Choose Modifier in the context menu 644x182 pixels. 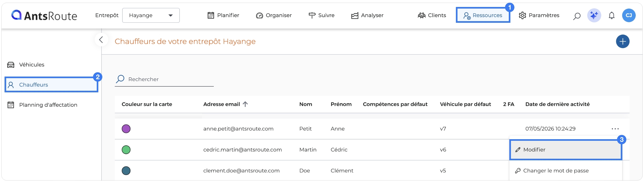click(566, 150)
